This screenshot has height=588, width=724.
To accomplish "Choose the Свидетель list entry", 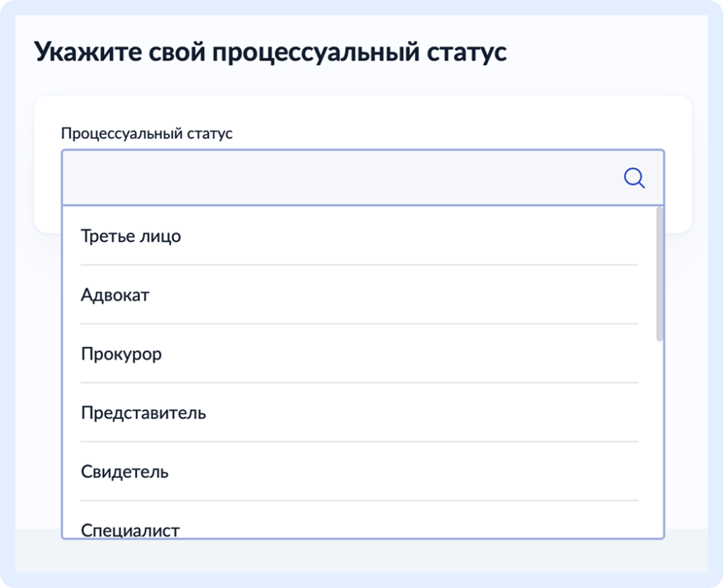I will [x=124, y=471].
